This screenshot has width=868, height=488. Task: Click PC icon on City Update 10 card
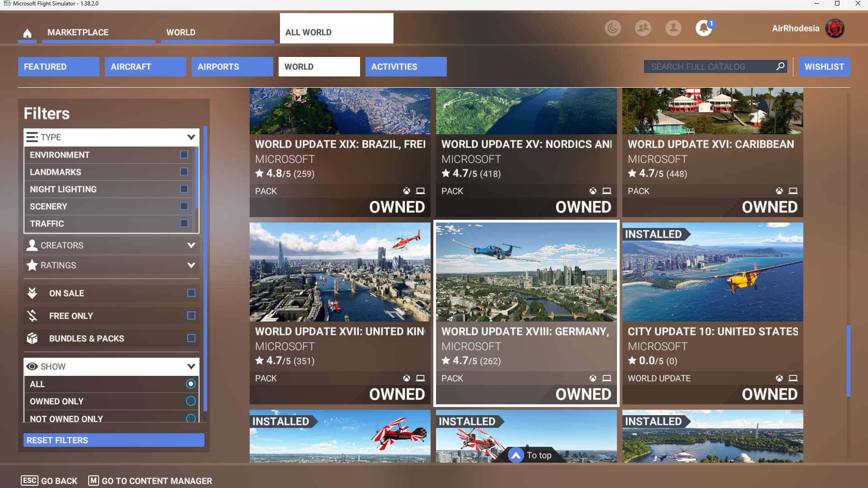click(x=793, y=378)
